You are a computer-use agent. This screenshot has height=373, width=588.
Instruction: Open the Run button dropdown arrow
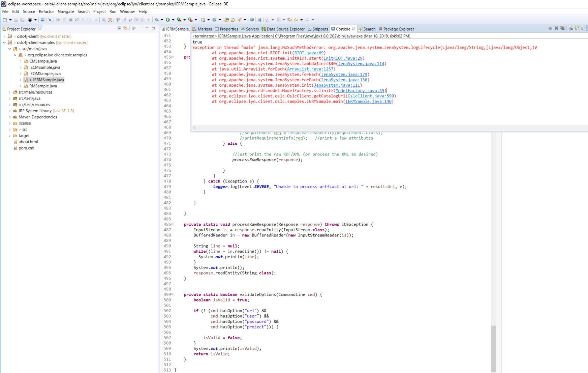tap(173, 20)
